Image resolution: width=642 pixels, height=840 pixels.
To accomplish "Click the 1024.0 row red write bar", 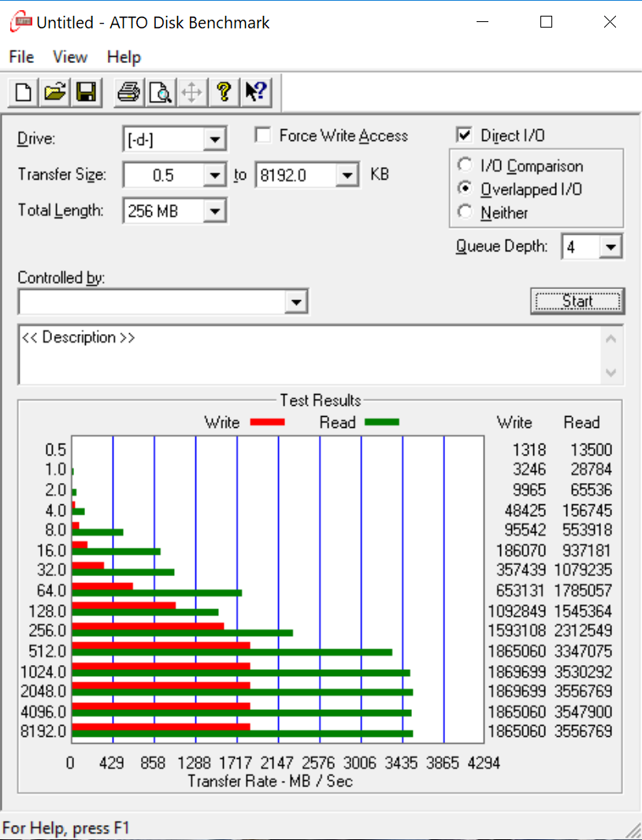I will point(161,667).
